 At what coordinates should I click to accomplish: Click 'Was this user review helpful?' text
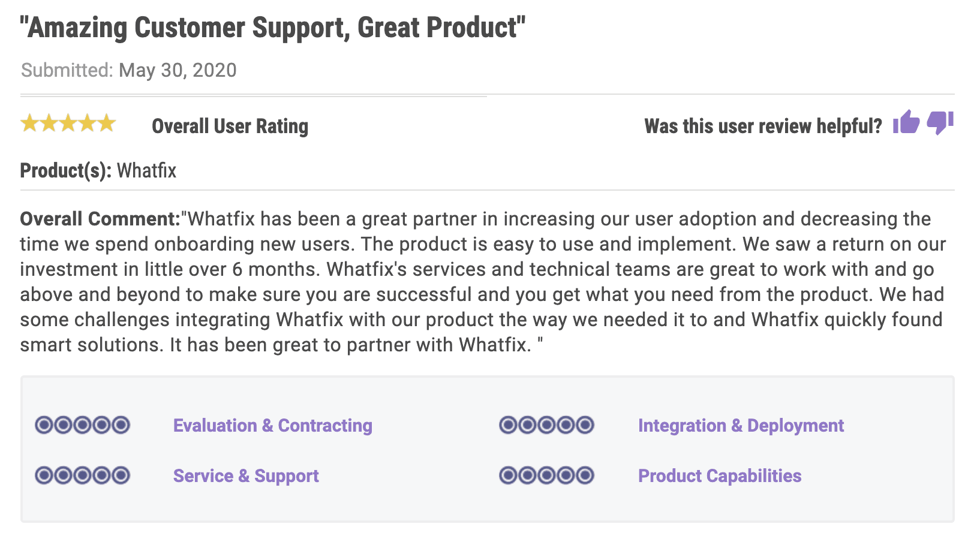click(763, 126)
